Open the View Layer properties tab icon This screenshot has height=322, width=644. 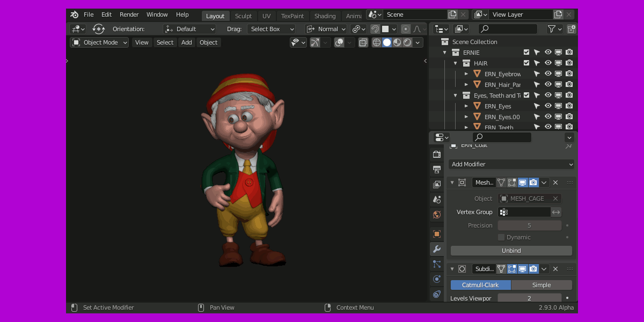click(x=437, y=185)
